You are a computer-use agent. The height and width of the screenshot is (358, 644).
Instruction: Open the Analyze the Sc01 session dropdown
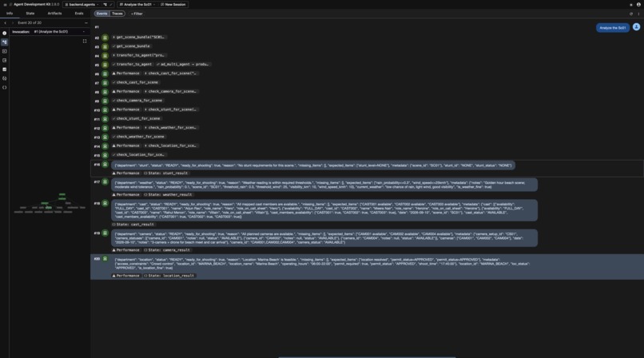coord(137,5)
